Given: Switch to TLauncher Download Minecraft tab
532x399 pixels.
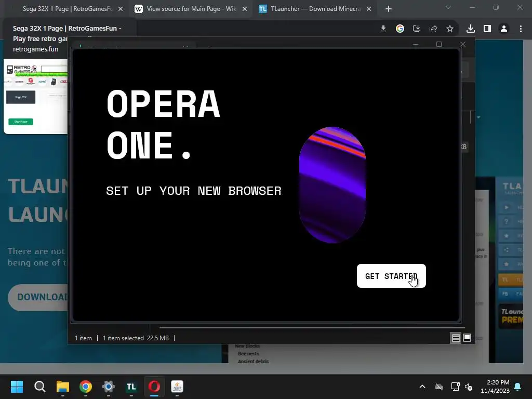Looking at the screenshot, I should coord(315,9).
